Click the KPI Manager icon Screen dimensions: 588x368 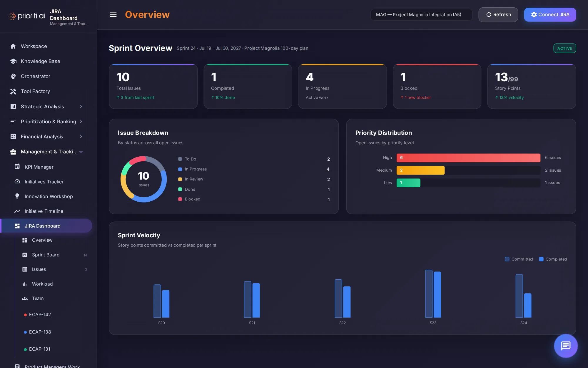pos(17,167)
